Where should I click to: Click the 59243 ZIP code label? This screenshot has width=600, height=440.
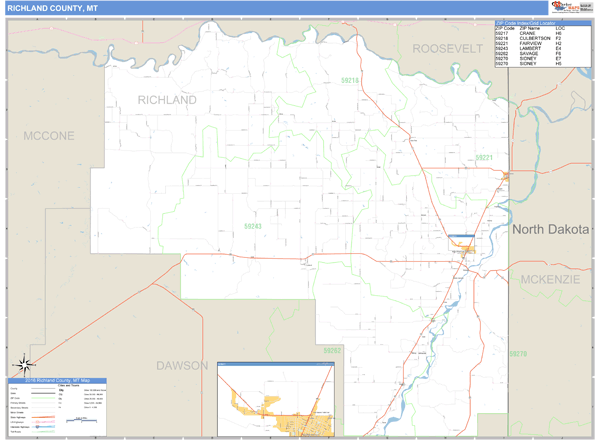pyautogui.click(x=253, y=227)
